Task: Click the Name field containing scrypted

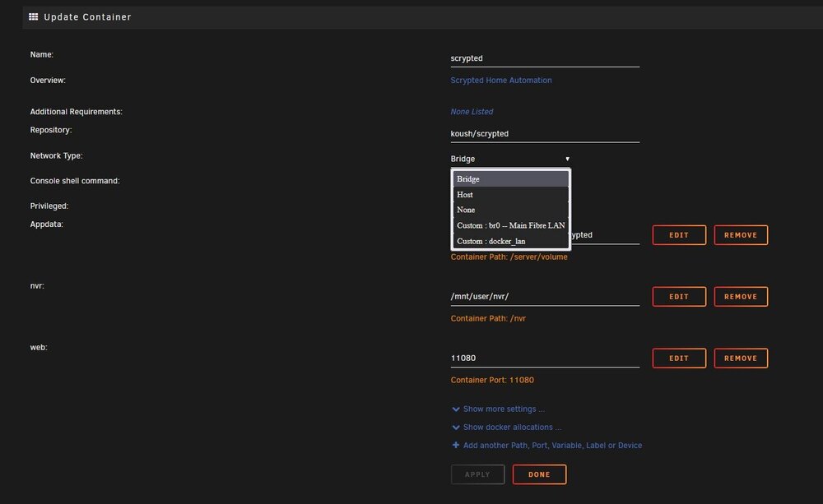Action: tap(545, 58)
